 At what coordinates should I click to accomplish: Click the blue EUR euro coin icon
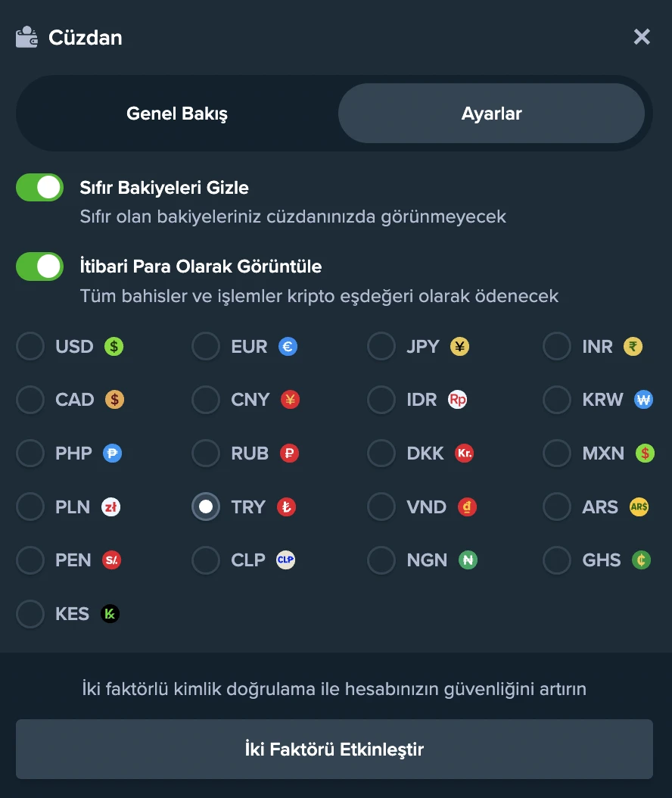pyautogui.click(x=288, y=347)
